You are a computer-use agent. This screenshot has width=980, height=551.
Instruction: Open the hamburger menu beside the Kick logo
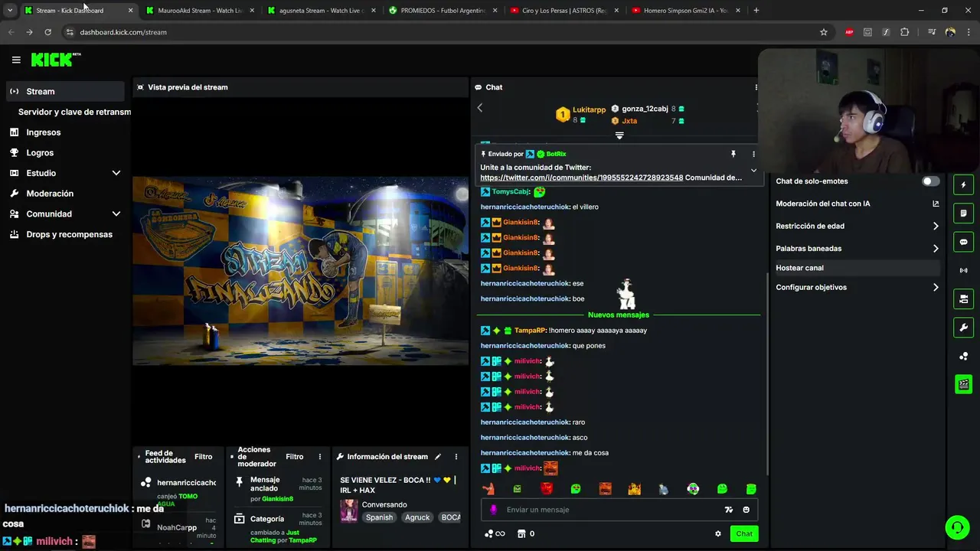pyautogui.click(x=16, y=60)
